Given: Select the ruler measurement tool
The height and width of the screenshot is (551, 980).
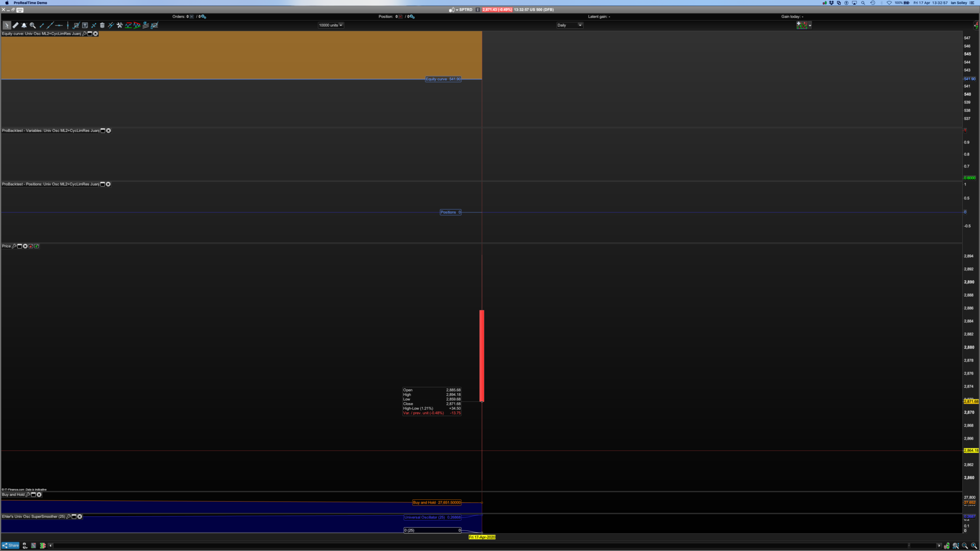Looking at the screenshot, I should tap(15, 25).
